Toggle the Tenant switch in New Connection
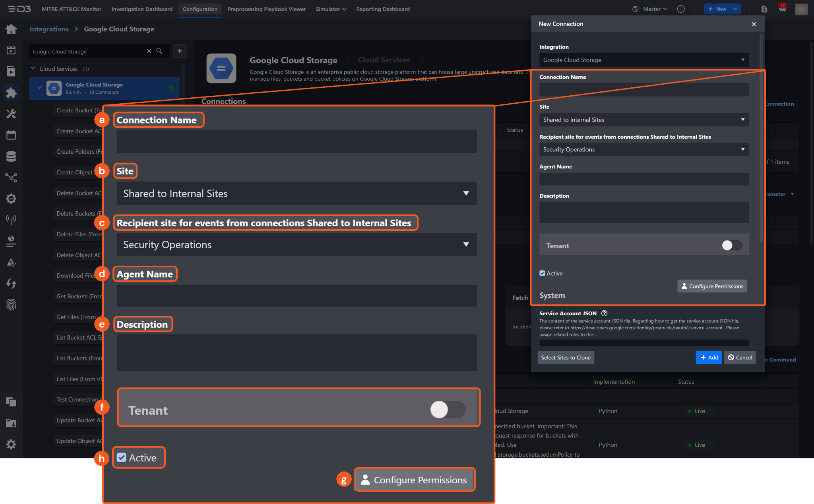 click(732, 245)
